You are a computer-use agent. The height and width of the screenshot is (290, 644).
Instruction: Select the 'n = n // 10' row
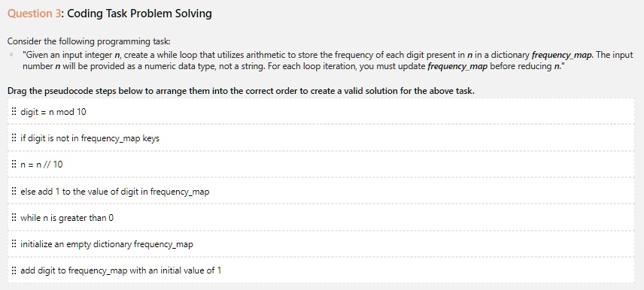tap(321, 165)
